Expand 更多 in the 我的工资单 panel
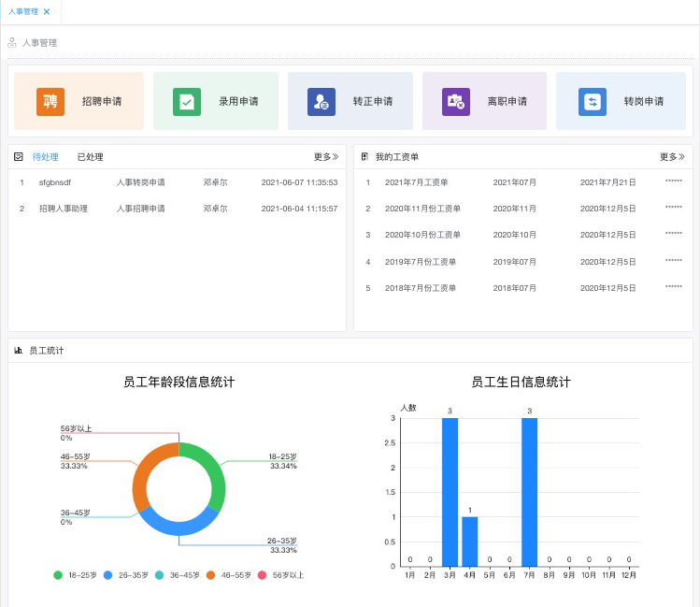This screenshot has height=607, width=700. (x=672, y=157)
